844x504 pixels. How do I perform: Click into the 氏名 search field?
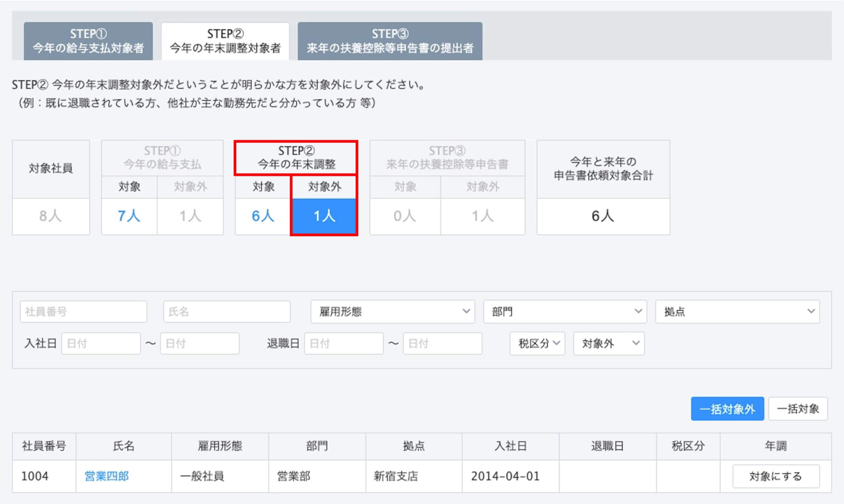226,311
